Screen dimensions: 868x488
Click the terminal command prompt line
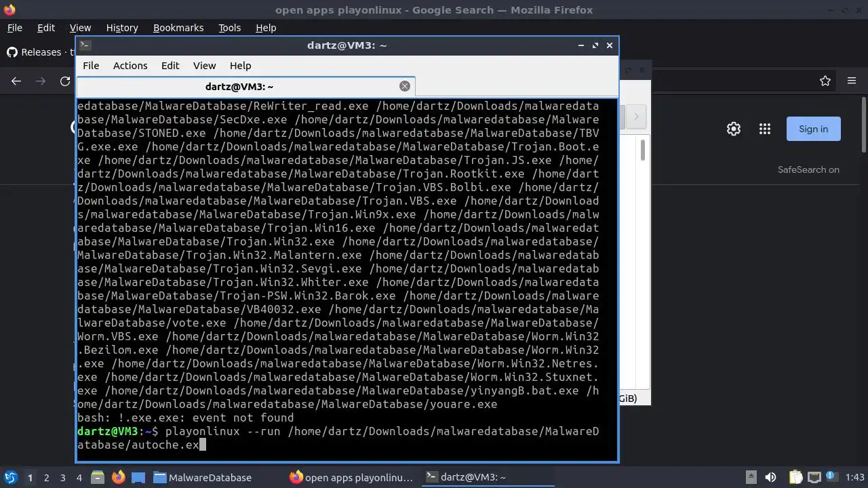338,438
